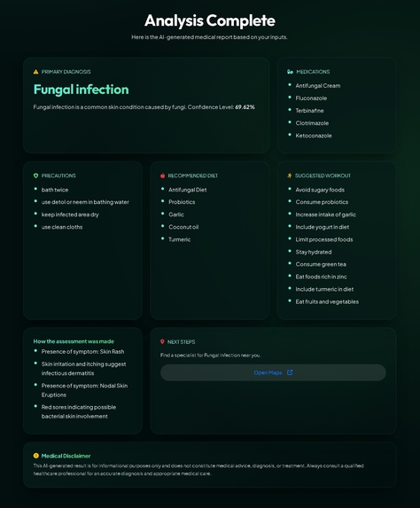
Task: Click the Medications section label
Action: click(313, 72)
